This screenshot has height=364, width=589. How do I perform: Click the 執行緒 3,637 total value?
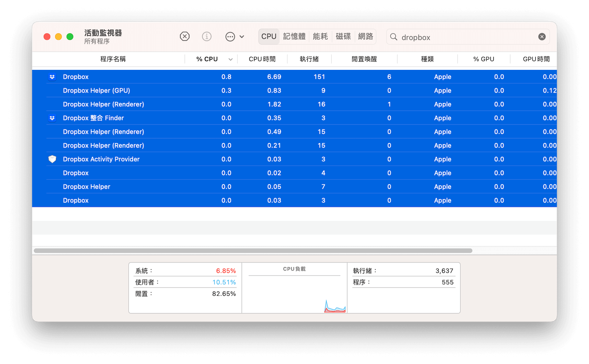[444, 271]
